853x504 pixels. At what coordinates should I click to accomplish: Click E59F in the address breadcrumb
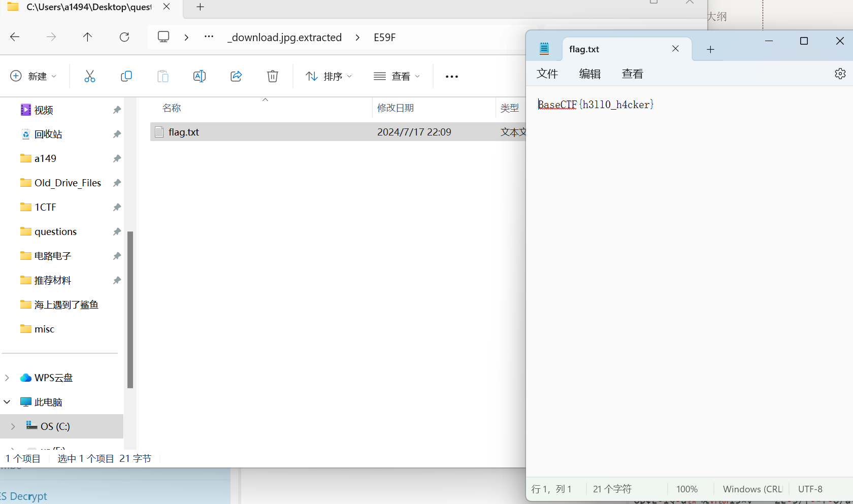point(384,38)
